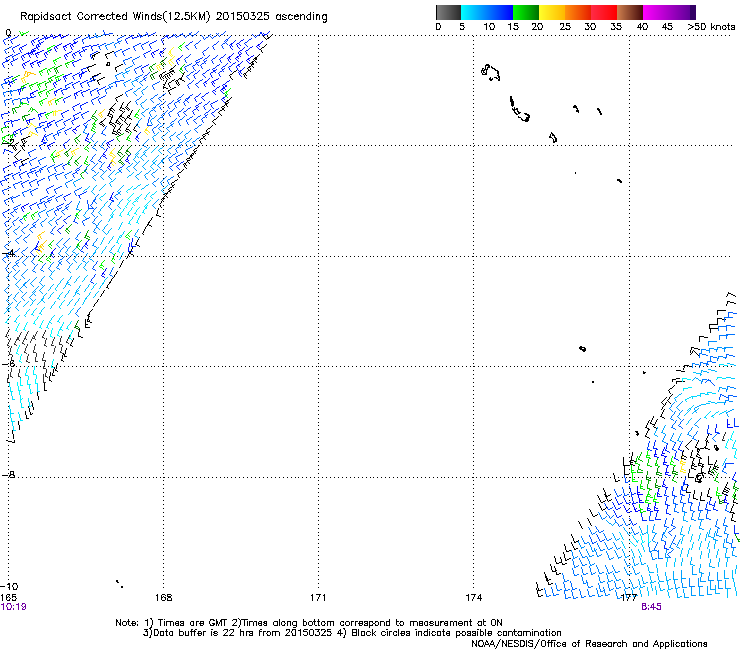The height and width of the screenshot is (650, 740).
Task: Click latitude label -8
Action: tap(8, 475)
